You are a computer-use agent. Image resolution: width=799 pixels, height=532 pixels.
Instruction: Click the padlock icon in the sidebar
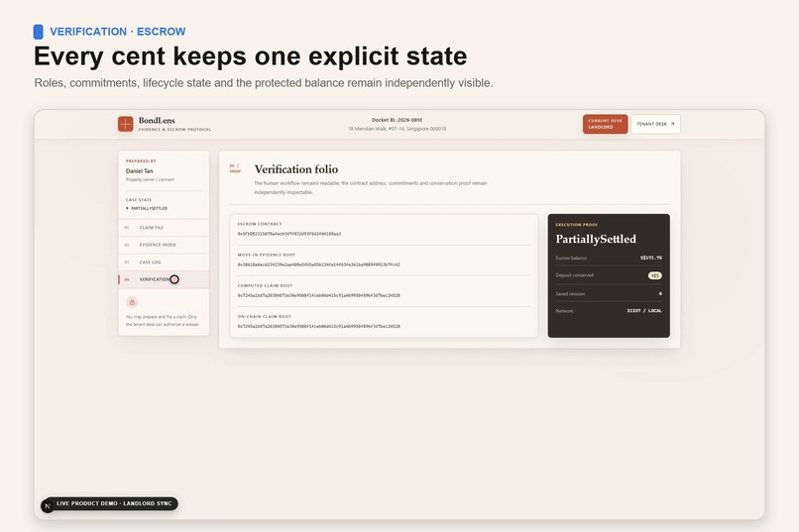(x=132, y=302)
